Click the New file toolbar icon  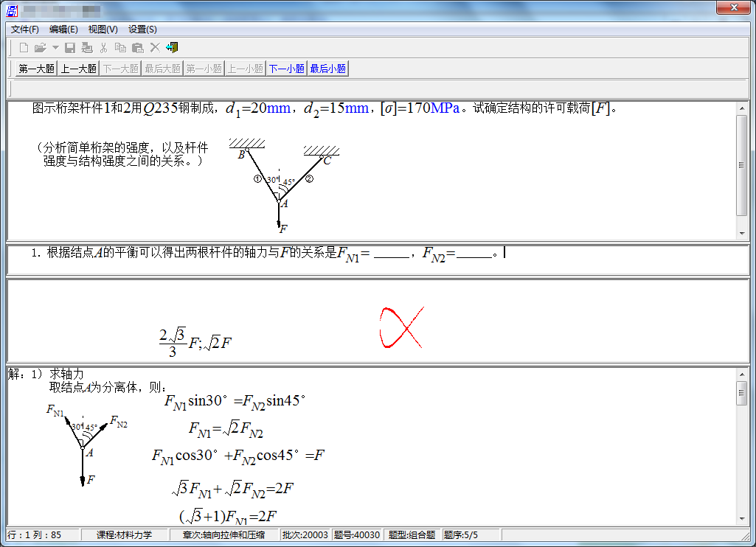[24, 48]
